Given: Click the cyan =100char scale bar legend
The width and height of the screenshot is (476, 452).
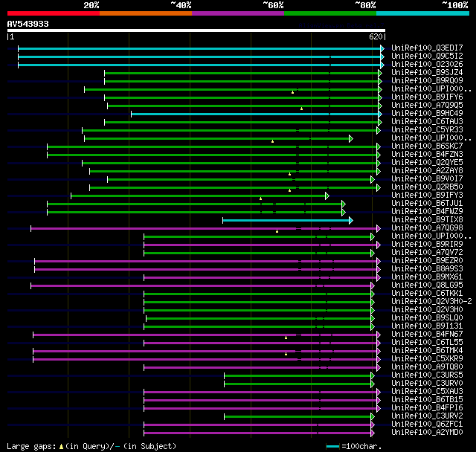Looking at the screenshot, I should tap(332, 447).
